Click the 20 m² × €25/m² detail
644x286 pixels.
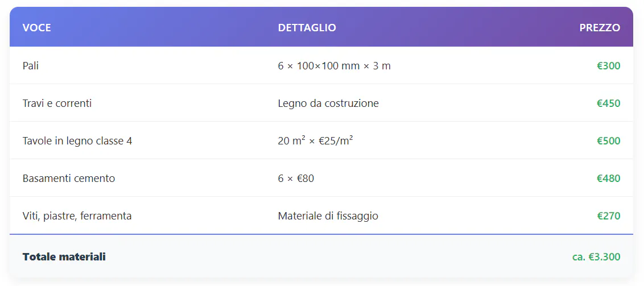pyautogui.click(x=315, y=141)
